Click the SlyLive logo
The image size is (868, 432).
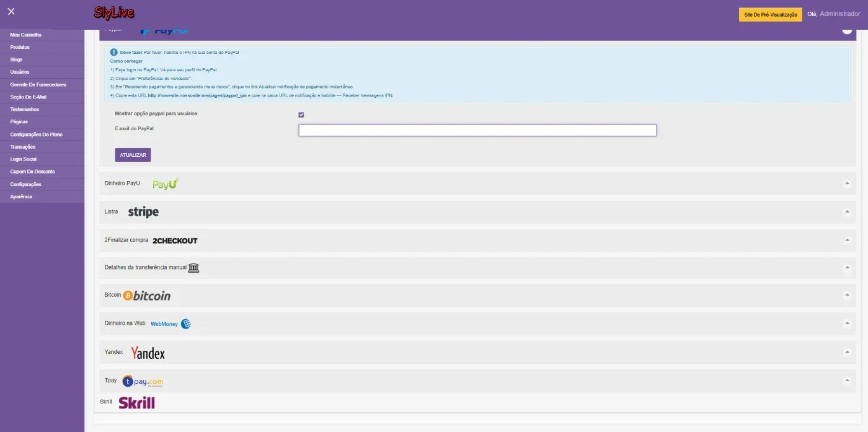tap(114, 12)
